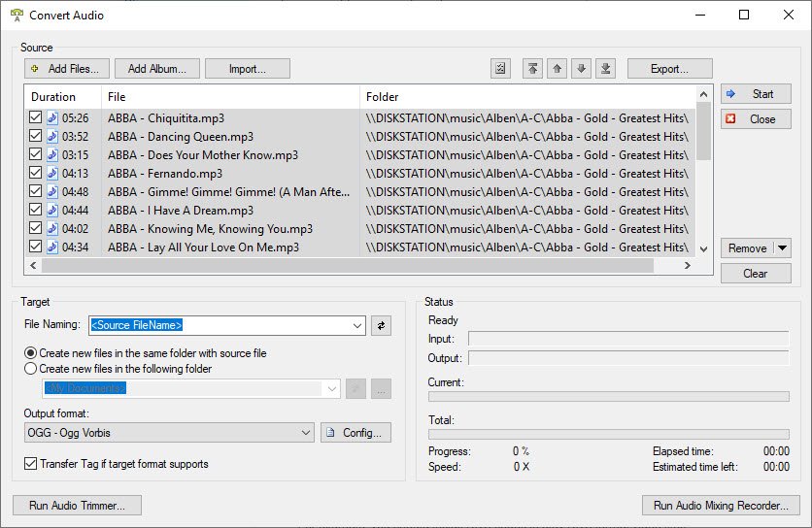The height and width of the screenshot is (528, 812).
Task: Click the horizontal scrollbar under the file list
Action: pos(350,266)
